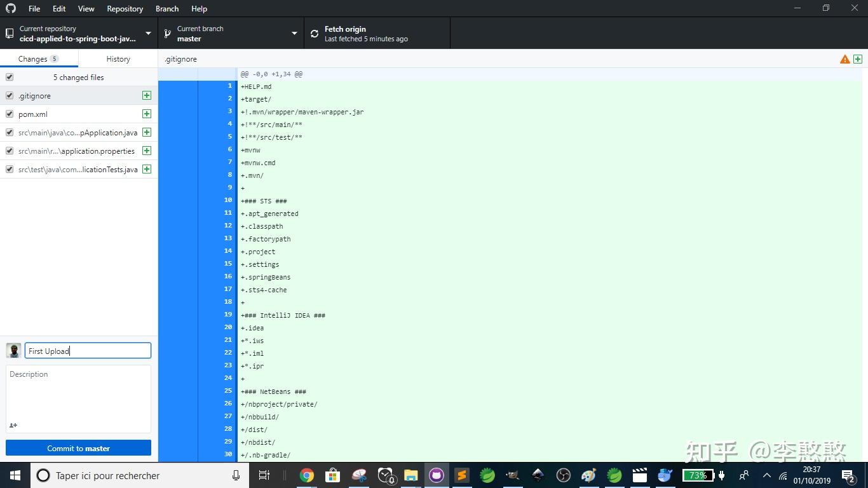Uncheck the pom.xml file checkbox
The width and height of the screenshot is (868, 488).
pos(9,114)
